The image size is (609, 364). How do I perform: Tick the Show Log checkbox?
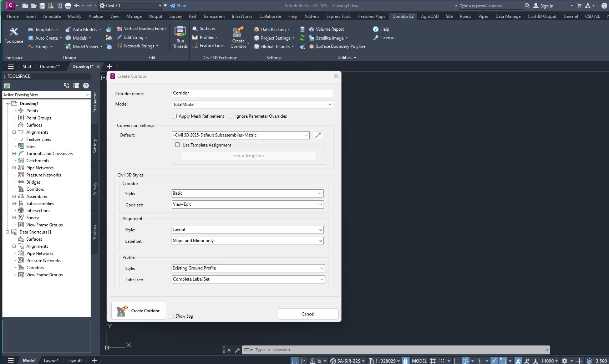point(171,316)
